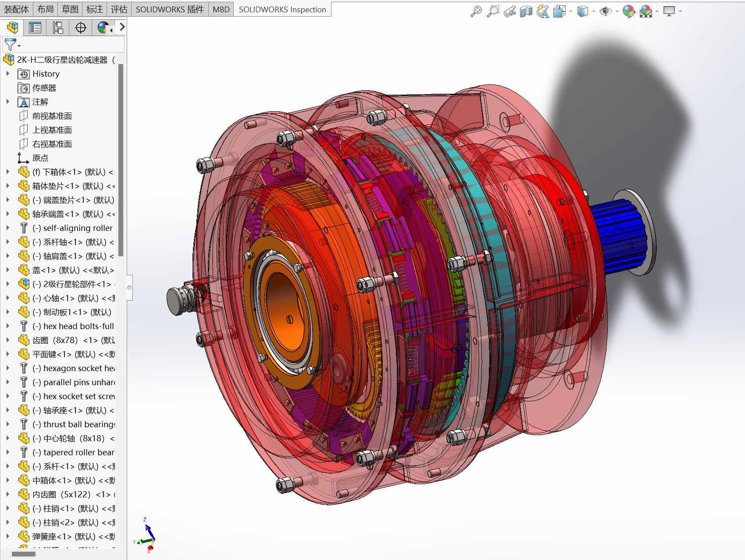The width and height of the screenshot is (745, 560).
Task: Open the SOLIDWORKS Inspection tab
Action: tap(282, 9)
